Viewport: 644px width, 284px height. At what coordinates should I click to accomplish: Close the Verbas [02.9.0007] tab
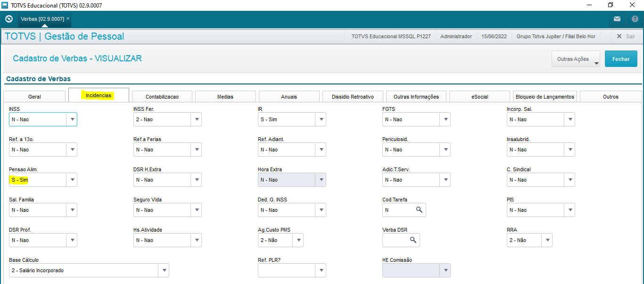tap(68, 19)
